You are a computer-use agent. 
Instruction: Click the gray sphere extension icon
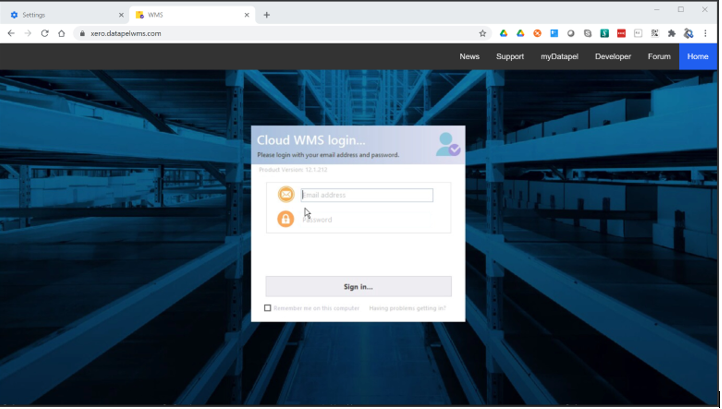coord(571,33)
